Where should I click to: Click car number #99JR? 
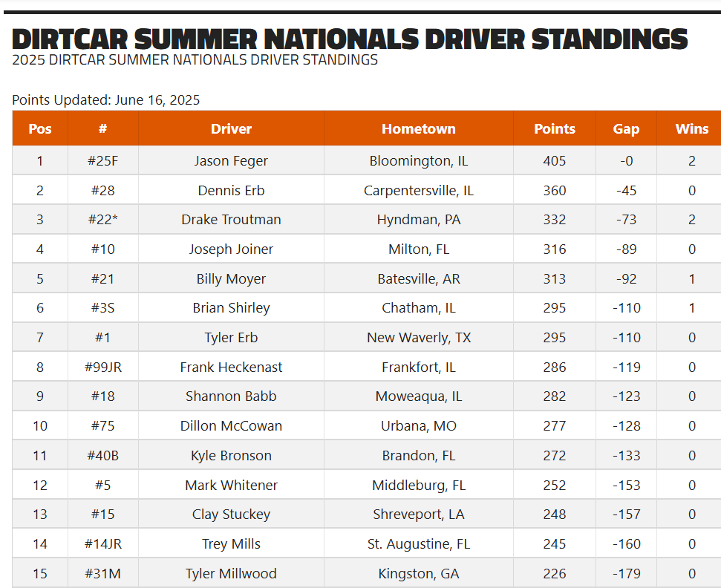point(103,367)
